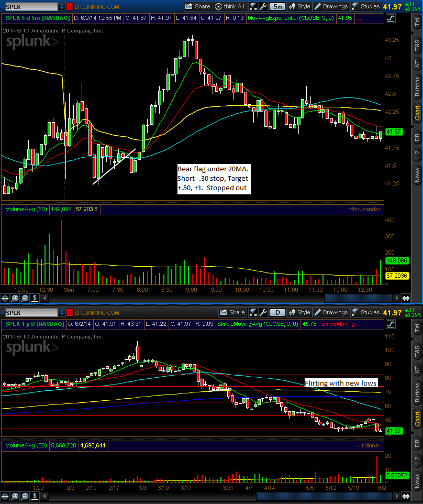Open chart settings wrench in daily chart toolbar
This screenshot has width=423, height=504.
263,312
